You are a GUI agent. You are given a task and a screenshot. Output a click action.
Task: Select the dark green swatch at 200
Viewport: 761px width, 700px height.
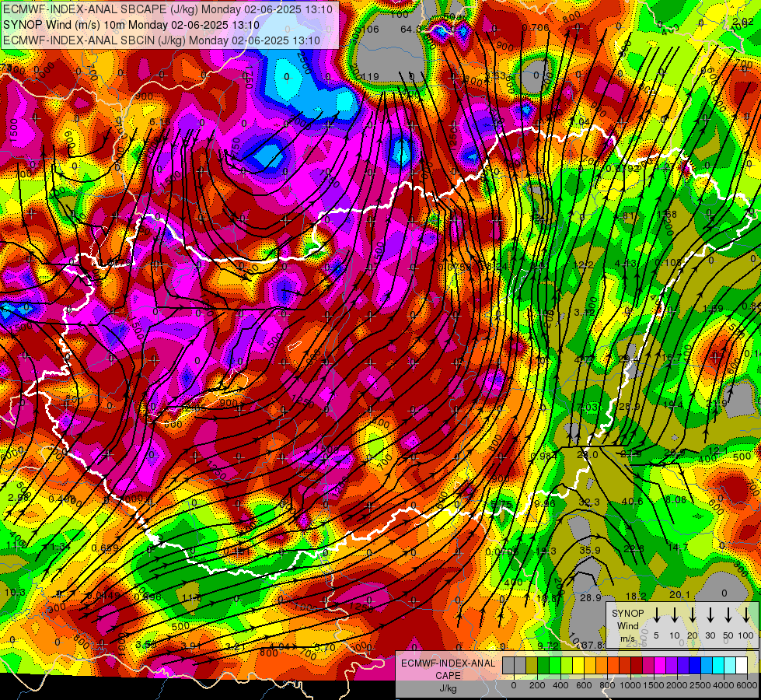[x=543, y=666]
